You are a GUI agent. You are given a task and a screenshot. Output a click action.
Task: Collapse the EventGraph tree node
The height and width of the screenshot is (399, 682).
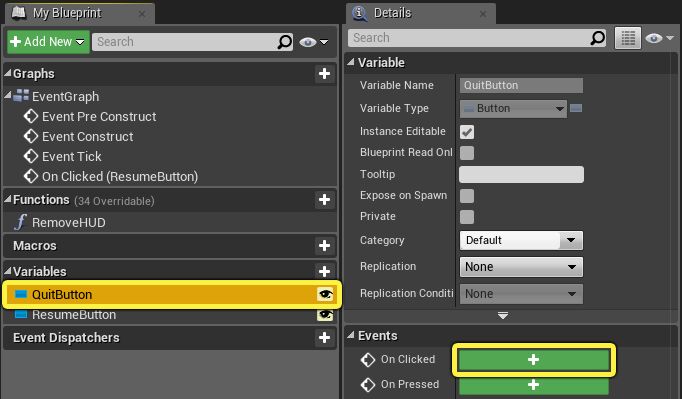8,95
